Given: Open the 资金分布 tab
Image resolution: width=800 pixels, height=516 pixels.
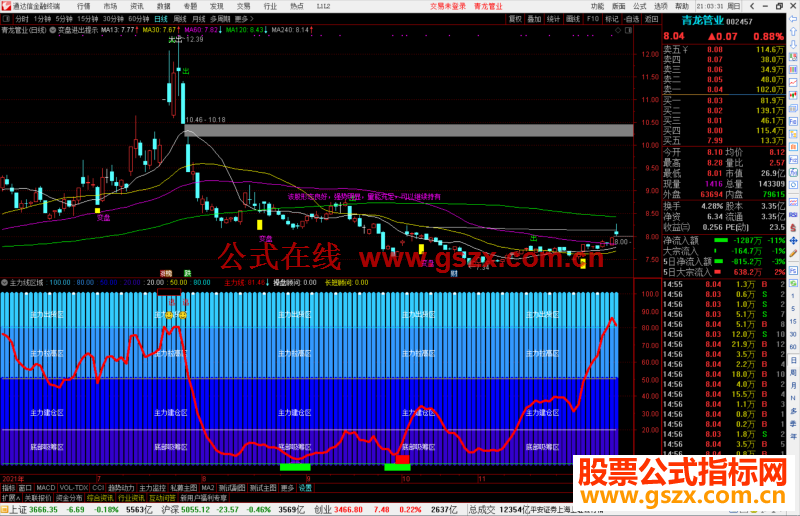Looking at the screenshot, I should point(69,498).
